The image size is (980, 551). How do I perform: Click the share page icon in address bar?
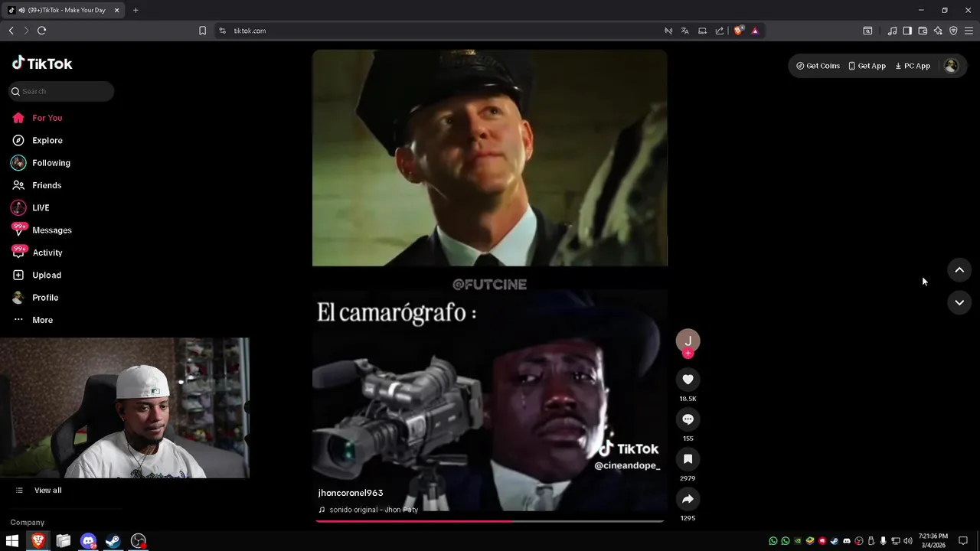coord(720,31)
